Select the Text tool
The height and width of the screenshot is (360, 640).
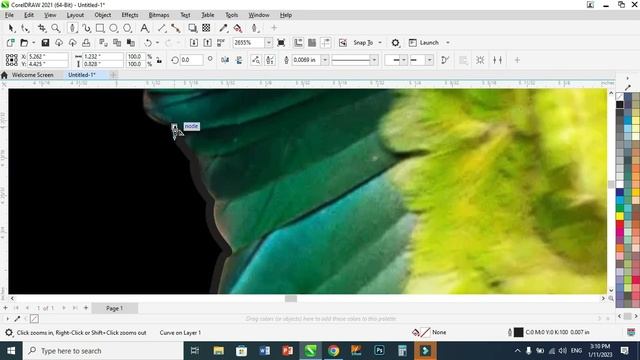(x=144, y=28)
